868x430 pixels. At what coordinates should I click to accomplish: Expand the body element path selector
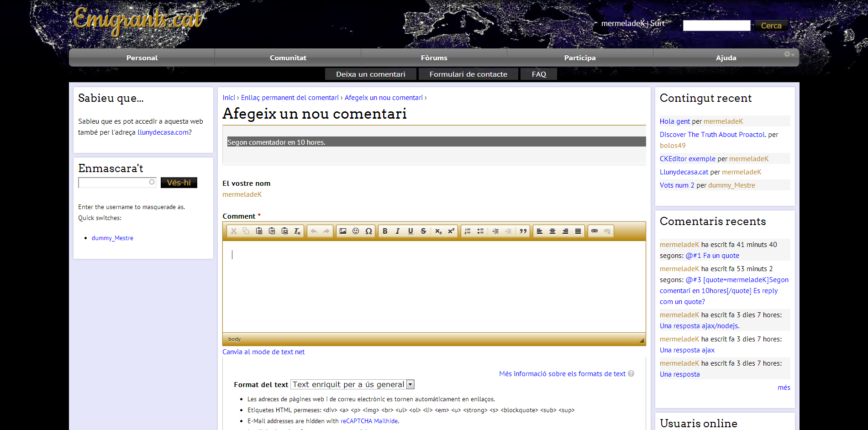[235, 339]
